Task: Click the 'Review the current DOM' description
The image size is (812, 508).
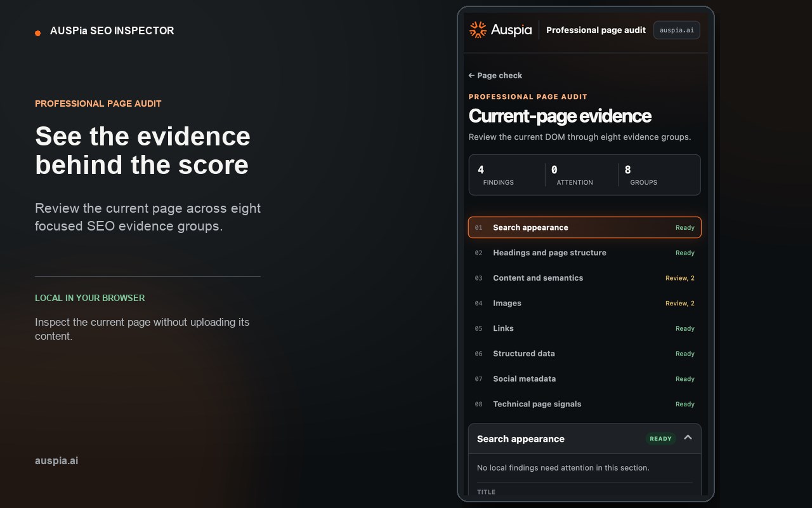Action: (580, 137)
